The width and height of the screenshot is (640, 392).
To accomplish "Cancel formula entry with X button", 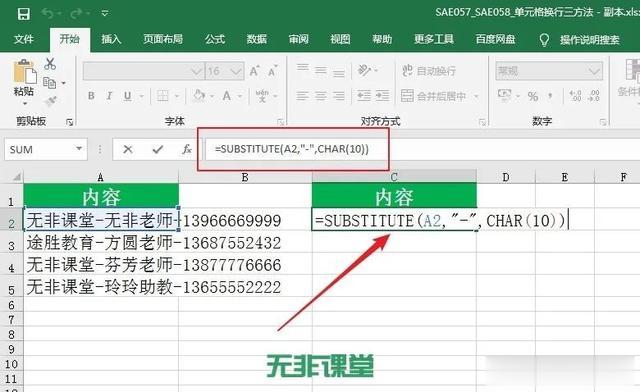I will coord(128,149).
